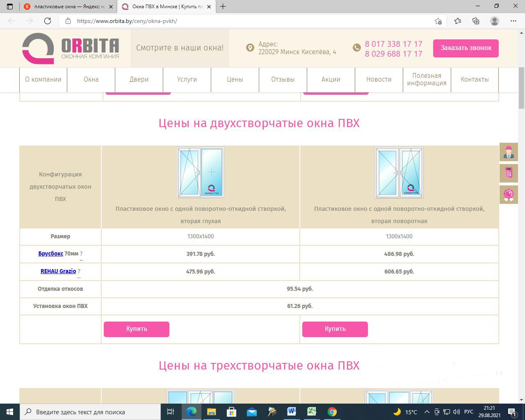Open the consultant icon in right sidebar
This screenshot has height=420, width=525.
click(x=509, y=152)
